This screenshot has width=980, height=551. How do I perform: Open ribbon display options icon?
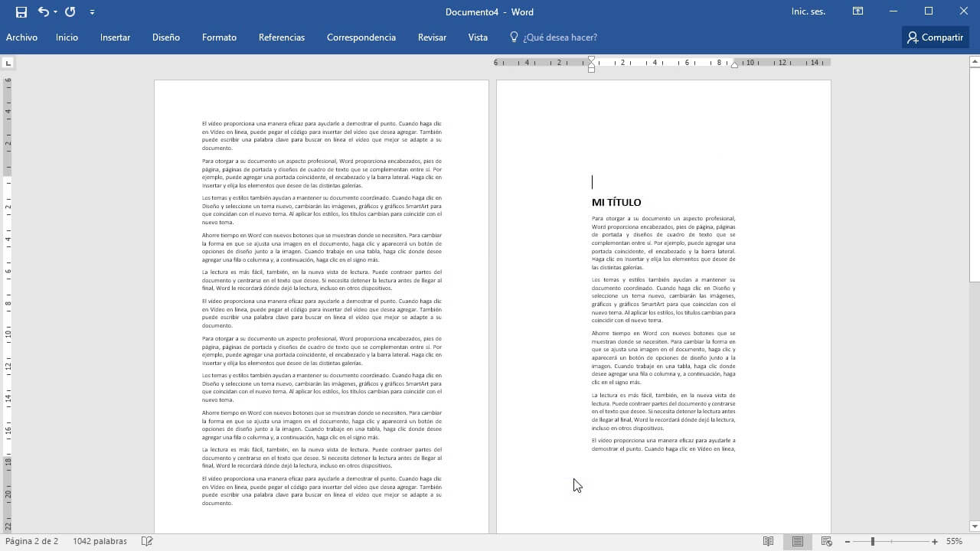click(857, 11)
